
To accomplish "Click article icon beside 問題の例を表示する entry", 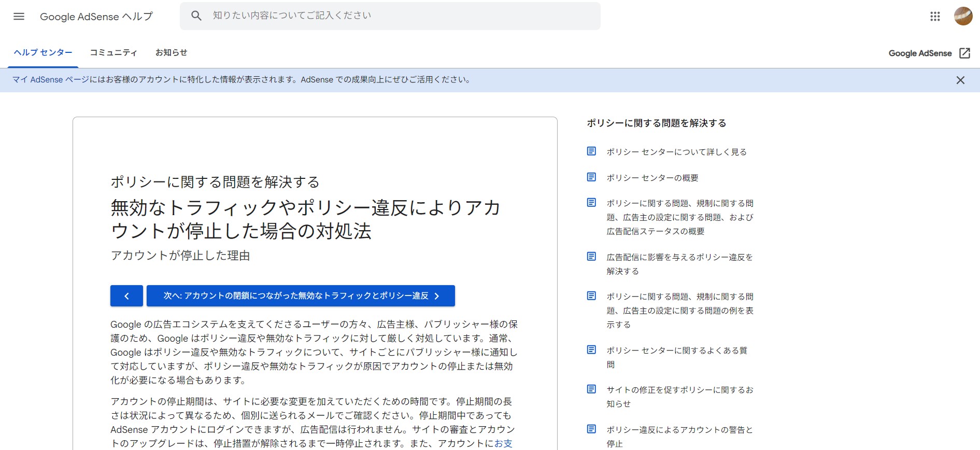I will coord(591,296).
